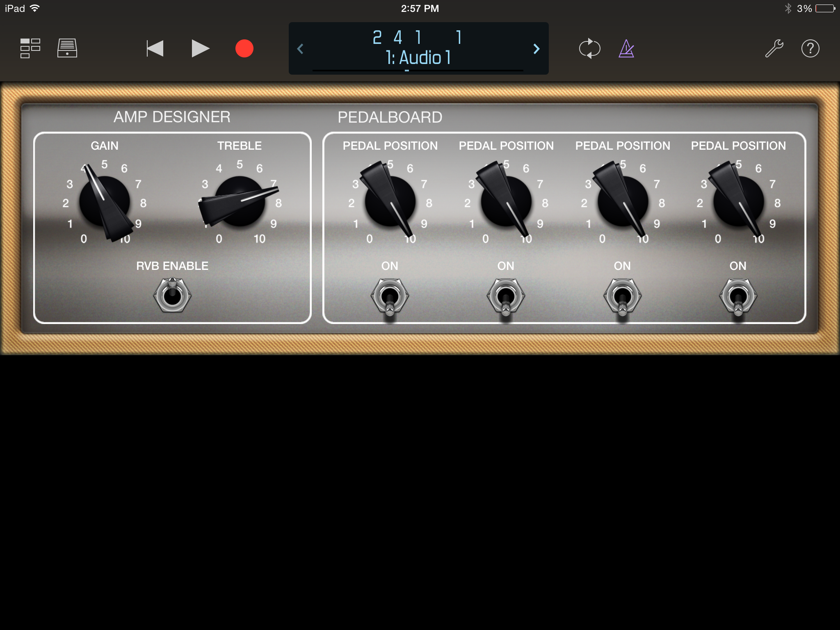Go to next track with right chevron
This screenshot has height=630, width=840.
(x=536, y=49)
